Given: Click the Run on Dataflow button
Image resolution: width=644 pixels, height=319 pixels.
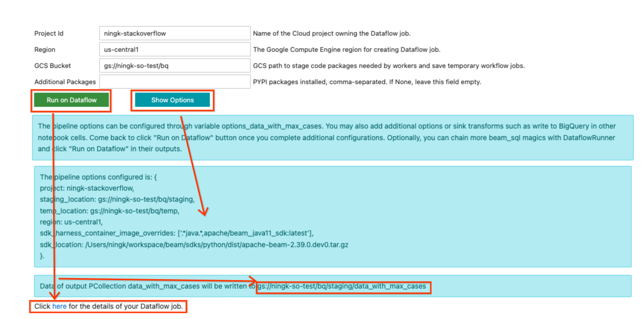Looking at the screenshot, I should pyautogui.click(x=71, y=100).
